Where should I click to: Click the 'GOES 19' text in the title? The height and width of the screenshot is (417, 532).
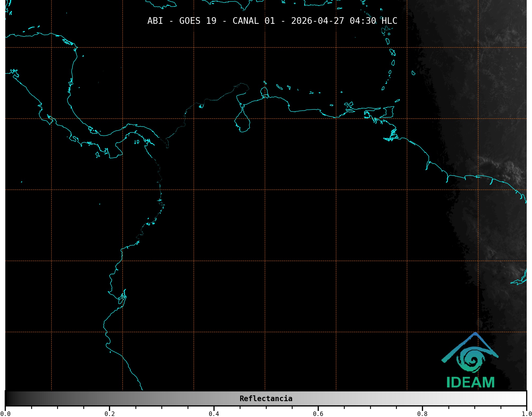(198, 21)
